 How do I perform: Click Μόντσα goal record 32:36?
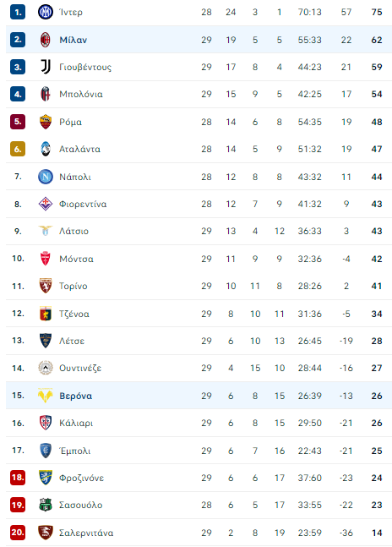309,259
